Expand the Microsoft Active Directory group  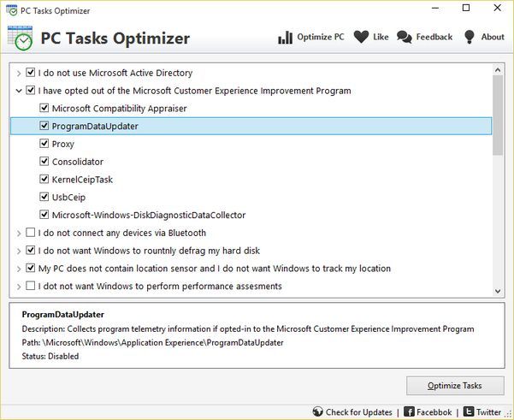19,73
